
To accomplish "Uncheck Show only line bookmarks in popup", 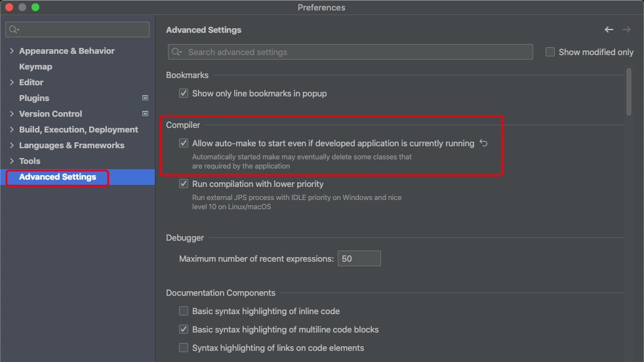I will coord(184,93).
